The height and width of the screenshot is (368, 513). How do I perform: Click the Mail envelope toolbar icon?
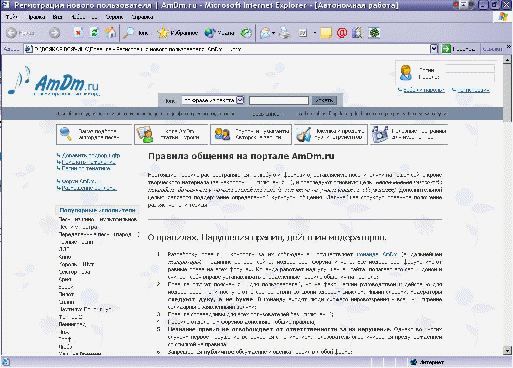pyautogui.click(x=265, y=33)
